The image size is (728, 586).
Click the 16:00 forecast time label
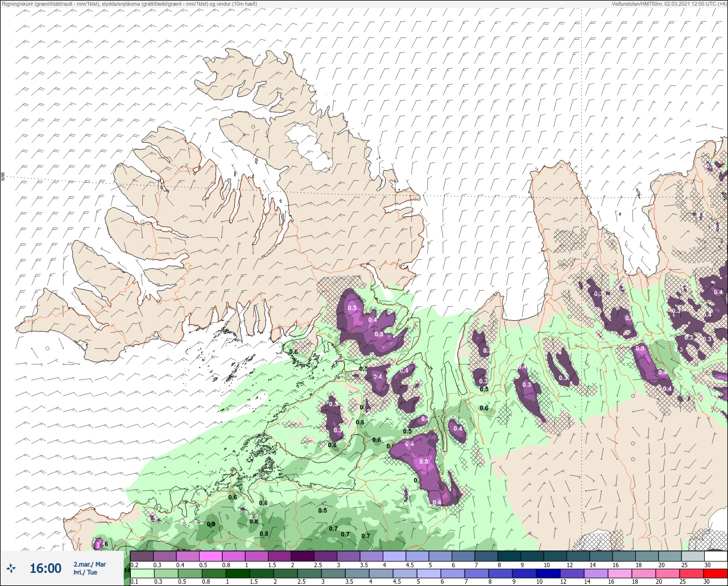[x=45, y=568]
